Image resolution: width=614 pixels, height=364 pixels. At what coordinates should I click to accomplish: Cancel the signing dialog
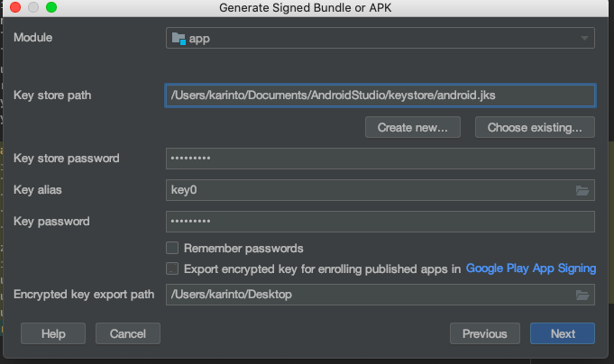tap(128, 333)
